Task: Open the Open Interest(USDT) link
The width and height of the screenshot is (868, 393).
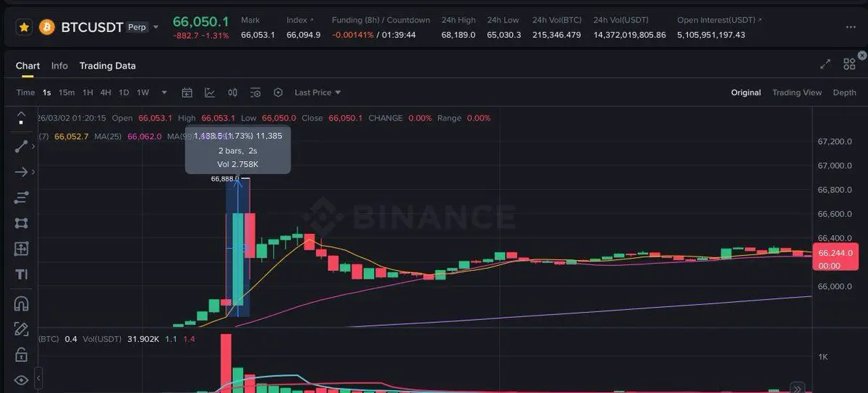Action: (719, 20)
